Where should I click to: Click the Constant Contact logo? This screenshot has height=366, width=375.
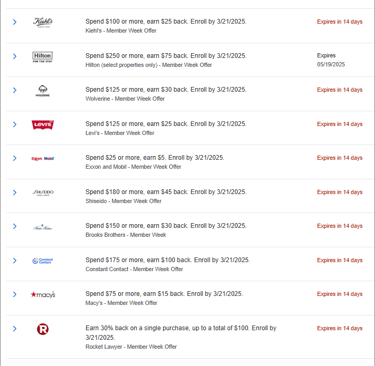[x=43, y=261]
